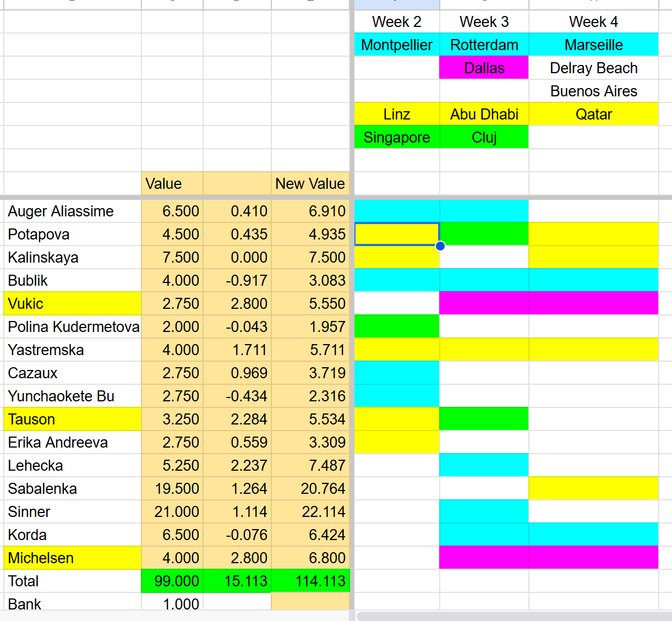Click Yunchaokete Bu's change -0.434

pyautogui.click(x=237, y=396)
